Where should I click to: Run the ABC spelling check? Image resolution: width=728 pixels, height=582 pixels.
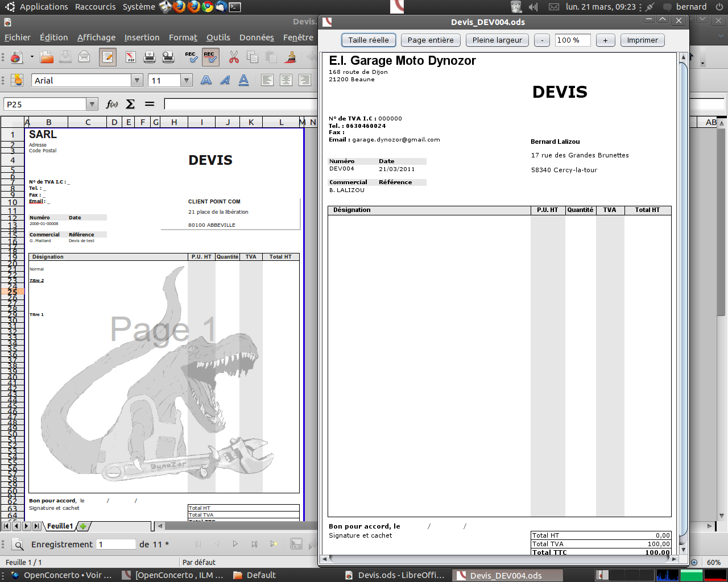pyautogui.click(x=191, y=57)
